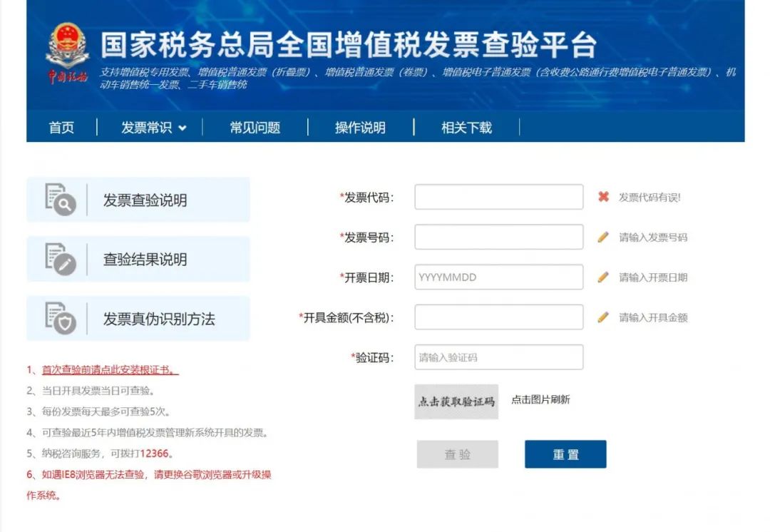Click the supported invoice types subtitle text
This screenshot has width=770, height=532.
pos(417,78)
